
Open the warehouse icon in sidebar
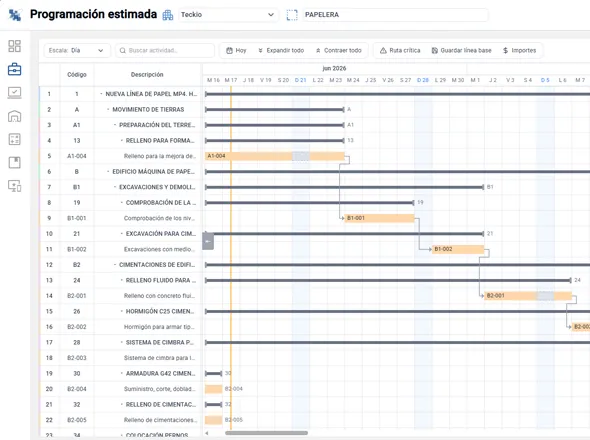coord(14,116)
